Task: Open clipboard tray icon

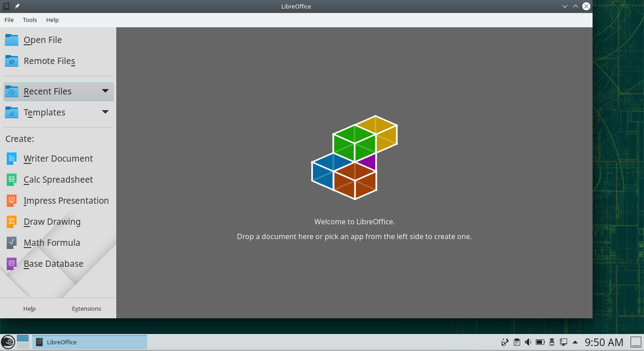Action: click(x=517, y=342)
